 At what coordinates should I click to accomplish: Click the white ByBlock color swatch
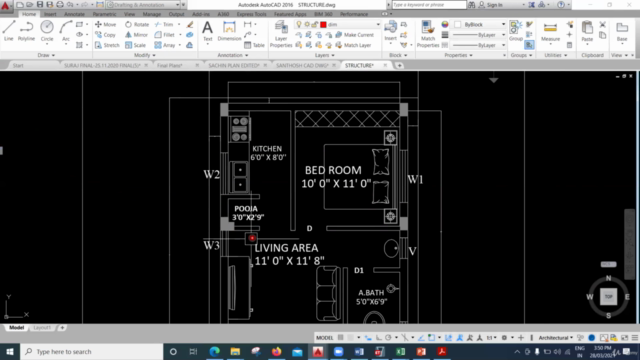click(458, 24)
